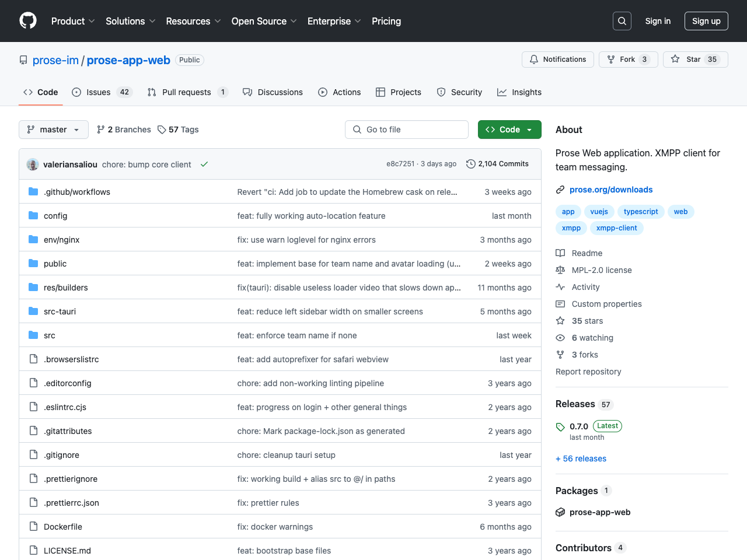Viewport: 747px width, 560px height.
Task: Click the green commit status checkmark
Action: coord(204,164)
